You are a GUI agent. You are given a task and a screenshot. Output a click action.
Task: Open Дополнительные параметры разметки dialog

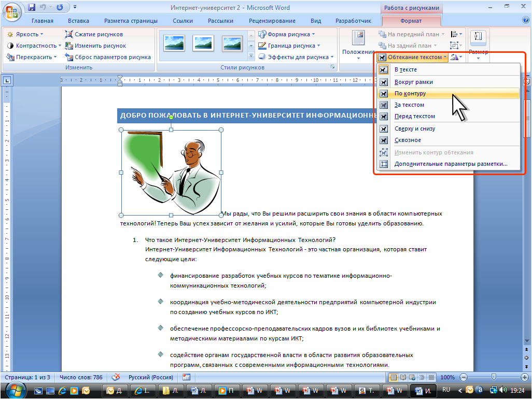[451, 164]
